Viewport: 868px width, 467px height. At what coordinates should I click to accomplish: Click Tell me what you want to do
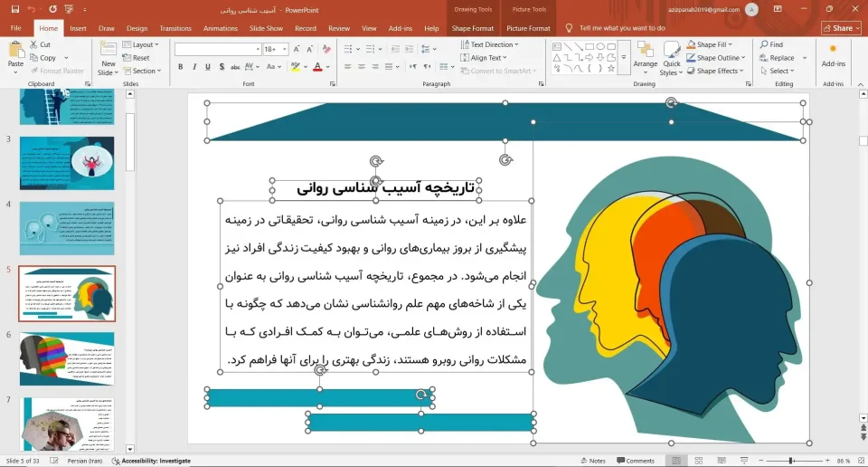pyautogui.click(x=622, y=28)
